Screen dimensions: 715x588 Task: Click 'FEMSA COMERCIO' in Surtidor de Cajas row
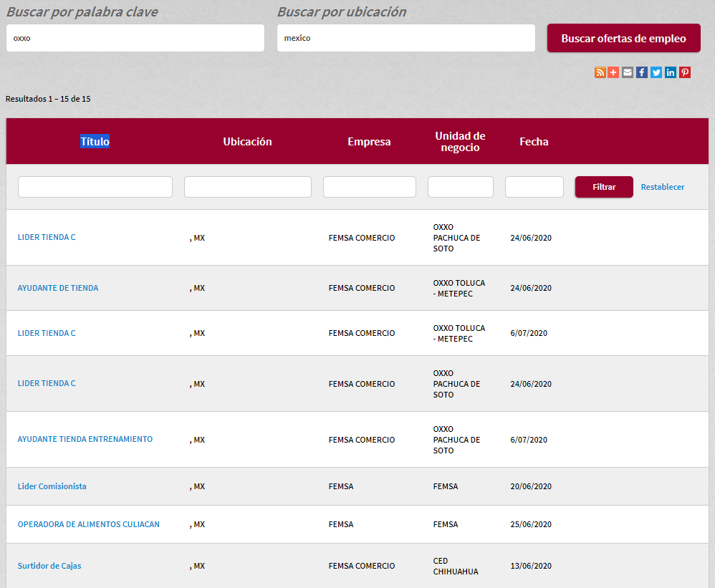pos(362,566)
